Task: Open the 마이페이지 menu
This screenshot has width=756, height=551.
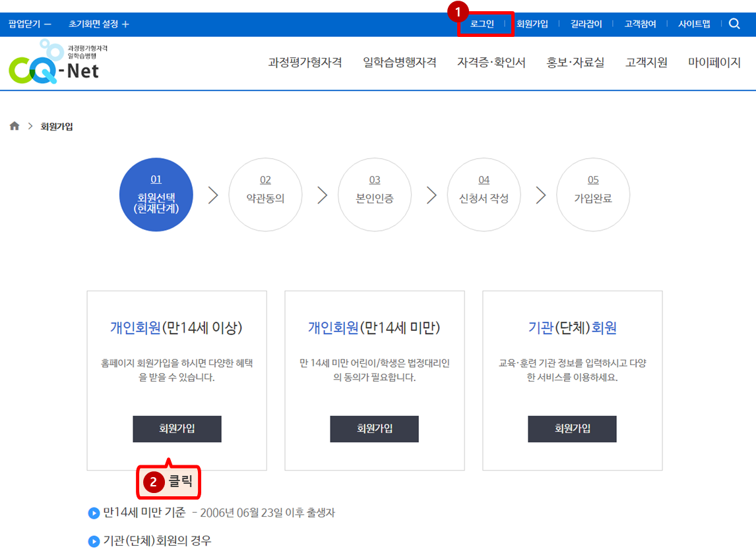Action: (x=714, y=62)
